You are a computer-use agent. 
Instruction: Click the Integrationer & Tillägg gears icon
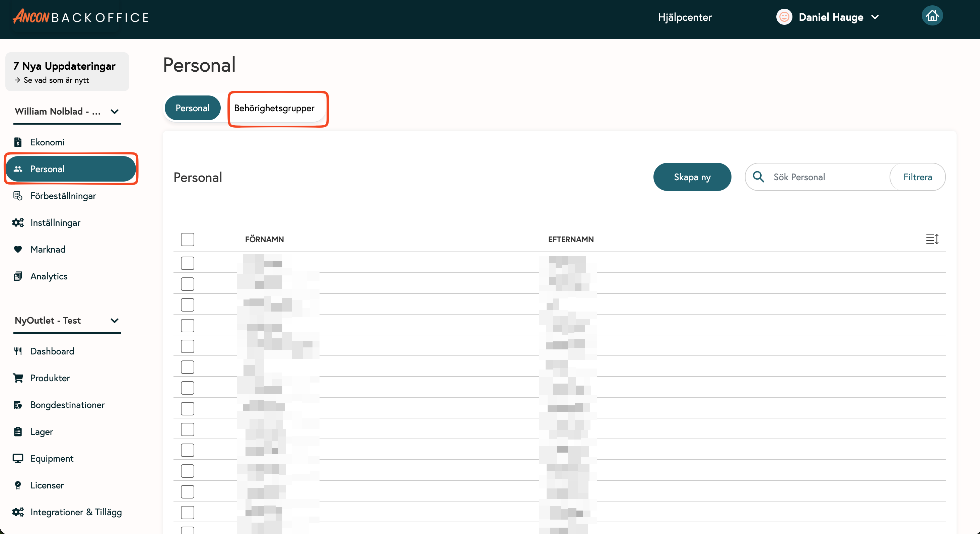point(18,512)
